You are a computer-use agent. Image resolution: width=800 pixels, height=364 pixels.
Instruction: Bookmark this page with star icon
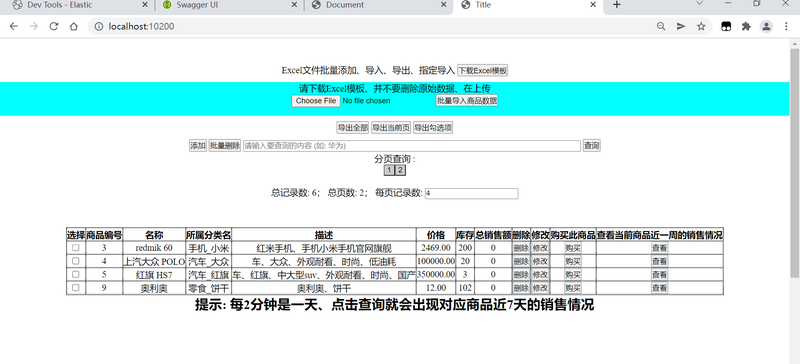(701, 27)
